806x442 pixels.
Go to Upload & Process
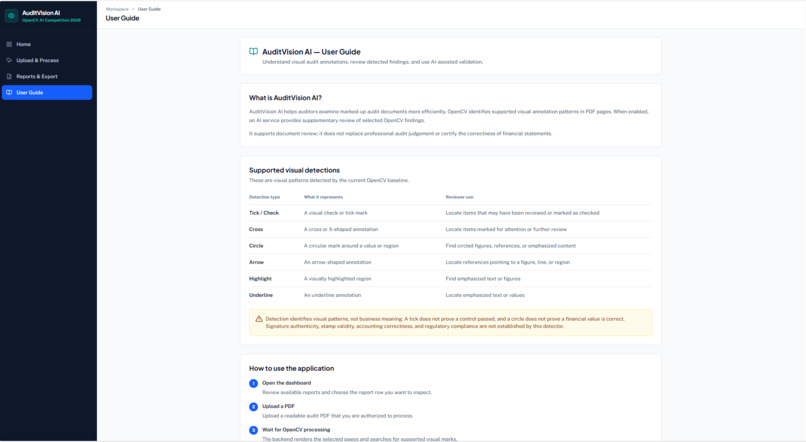point(47,60)
